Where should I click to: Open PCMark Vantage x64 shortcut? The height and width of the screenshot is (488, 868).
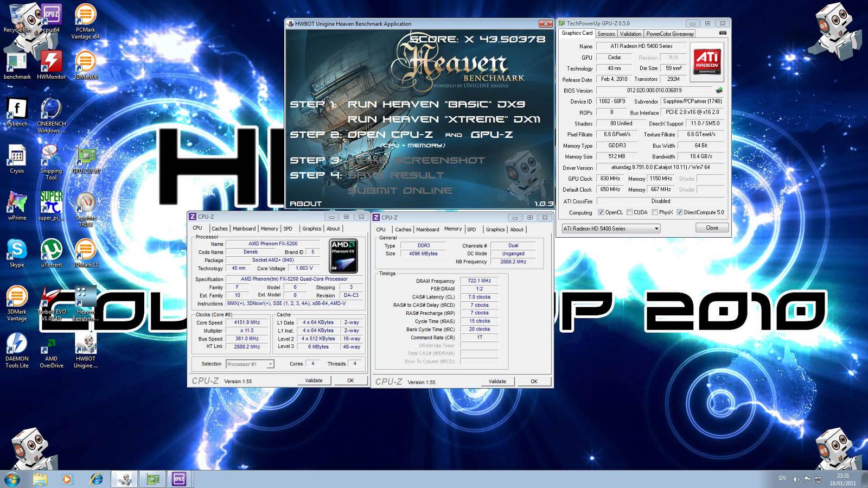click(85, 22)
